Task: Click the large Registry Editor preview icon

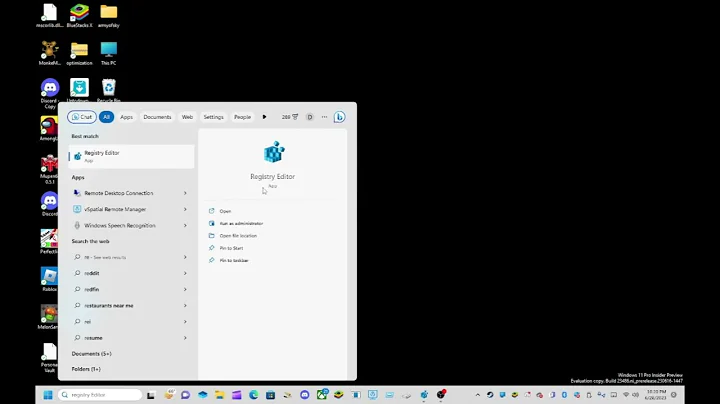Action: tap(274, 152)
